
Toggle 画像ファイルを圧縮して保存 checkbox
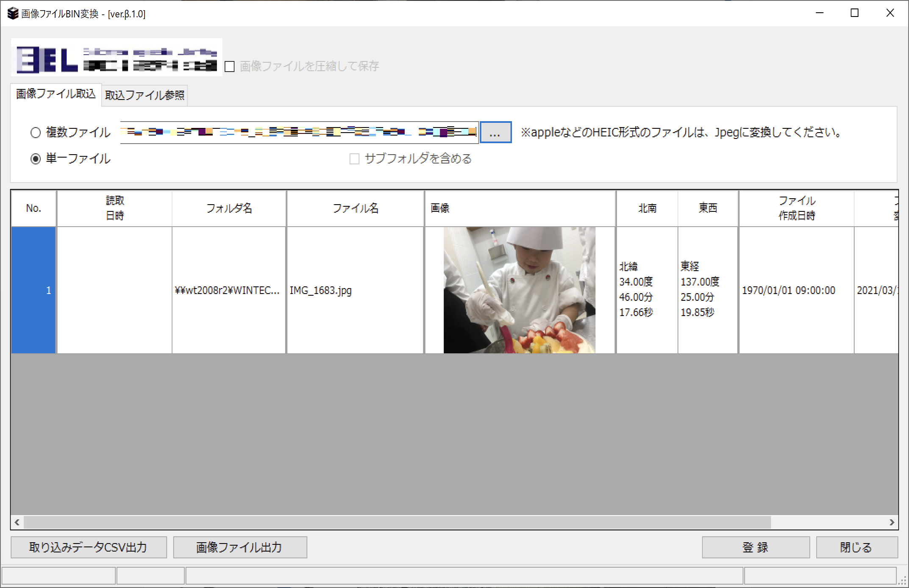(230, 67)
